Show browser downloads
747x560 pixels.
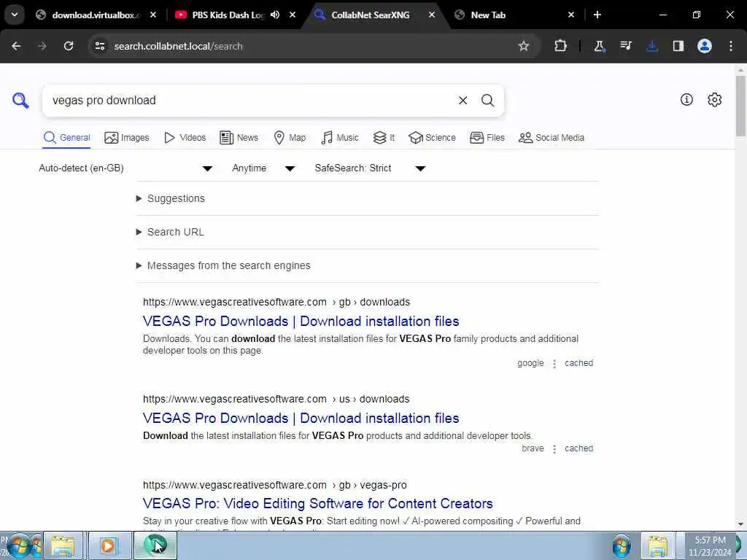(x=652, y=46)
